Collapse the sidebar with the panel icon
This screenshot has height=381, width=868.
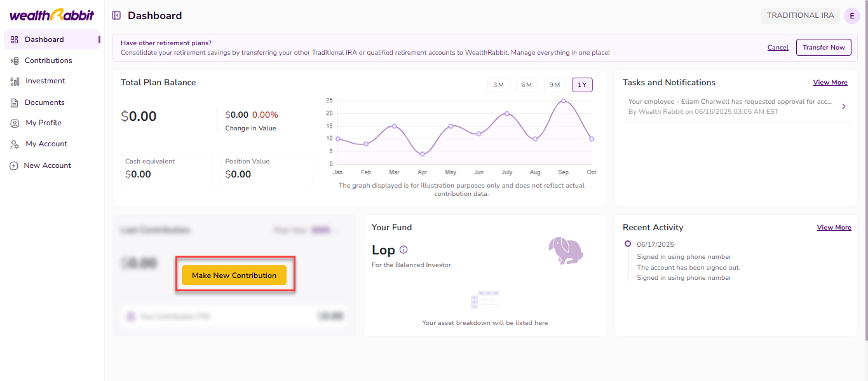pyautogui.click(x=116, y=15)
